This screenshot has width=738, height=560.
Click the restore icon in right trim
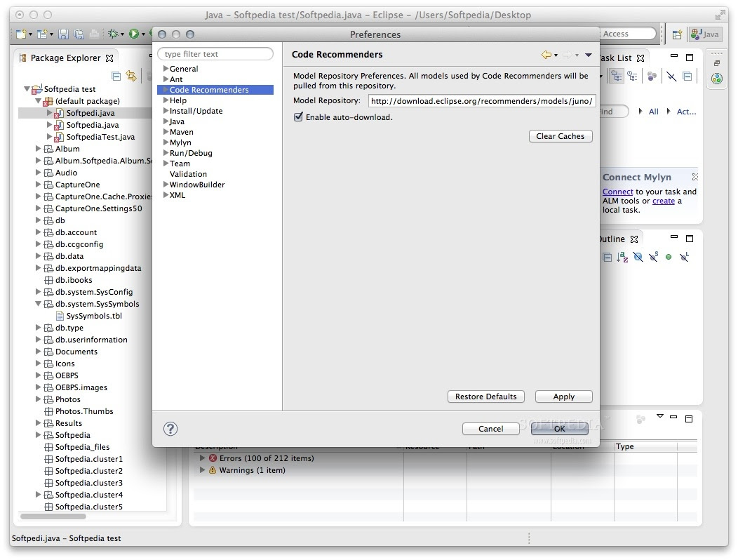pos(717,63)
